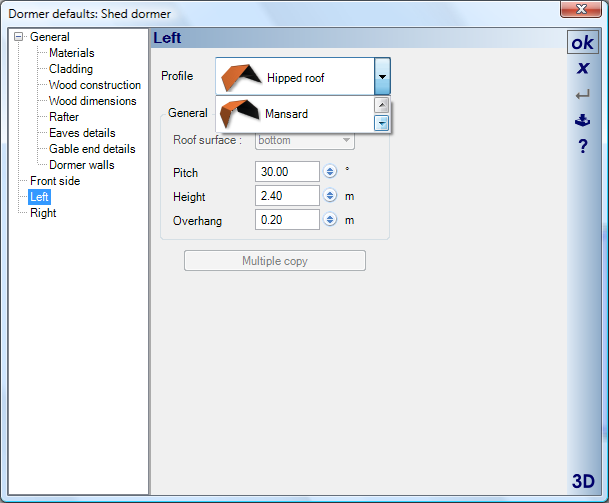Open the Roof surface dropdown

tap(304, 140)
